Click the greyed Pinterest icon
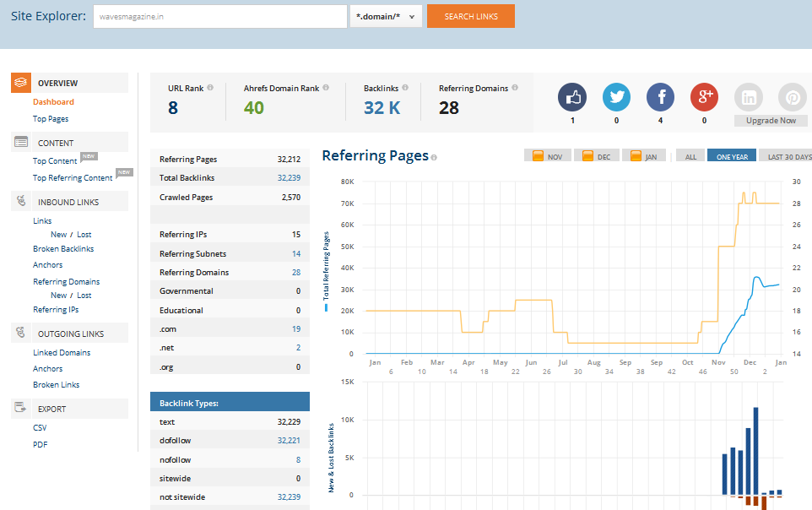Screen dimensions: 812x510 [793, 97]
